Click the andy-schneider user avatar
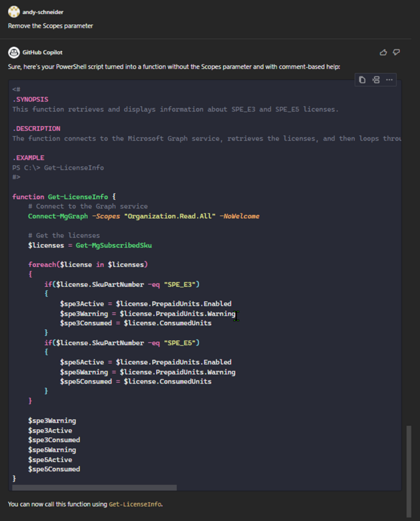The width and height of the screenshot is (420, 521). click(x=14, y=12)
